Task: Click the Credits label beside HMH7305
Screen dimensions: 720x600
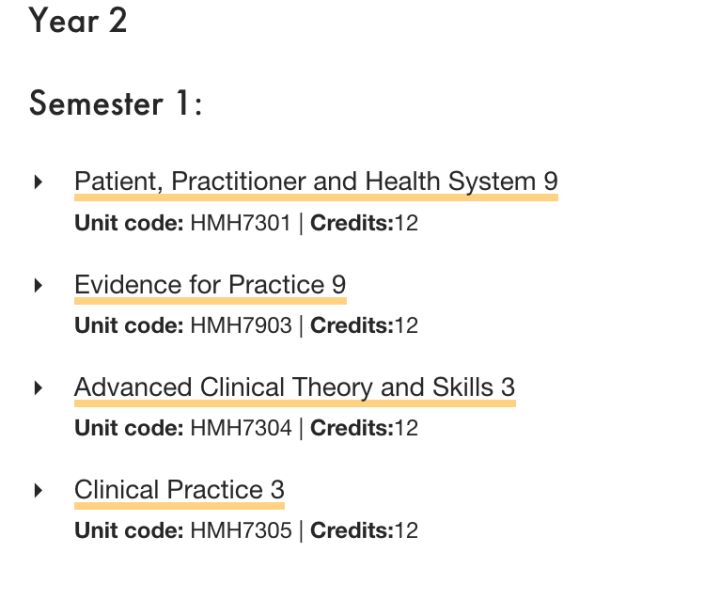Action: coord(352,531)
